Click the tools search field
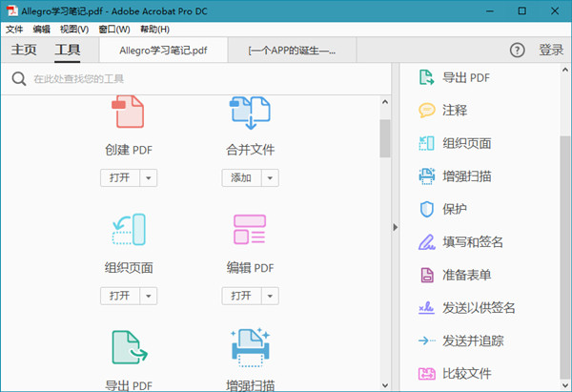The width and height of the screenshot is (572, 392). click(x=191, y=79)
